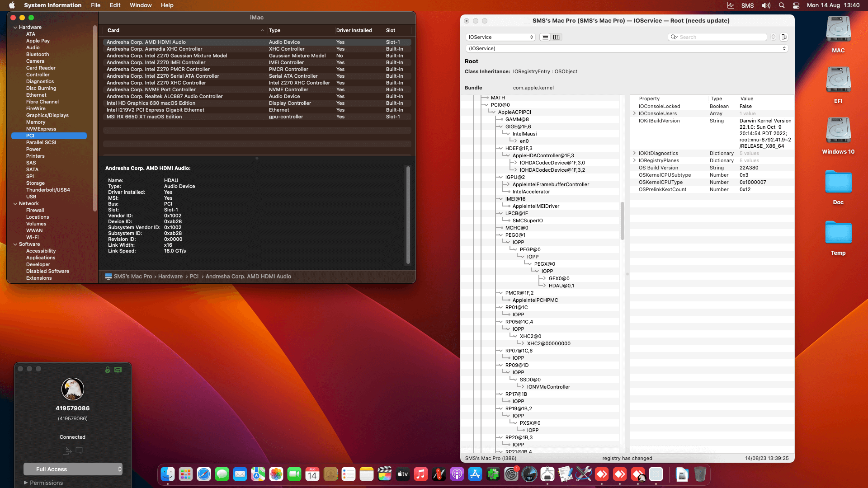
Task: Switch IORegistryExplorer to list view
Action: (x=545, y=37)
